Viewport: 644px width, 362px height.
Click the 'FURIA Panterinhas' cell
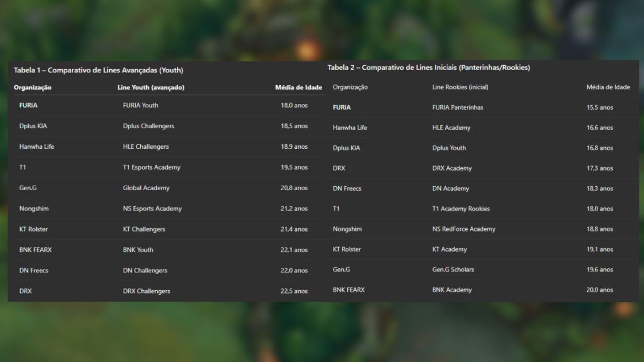click(x=458, y=107)
